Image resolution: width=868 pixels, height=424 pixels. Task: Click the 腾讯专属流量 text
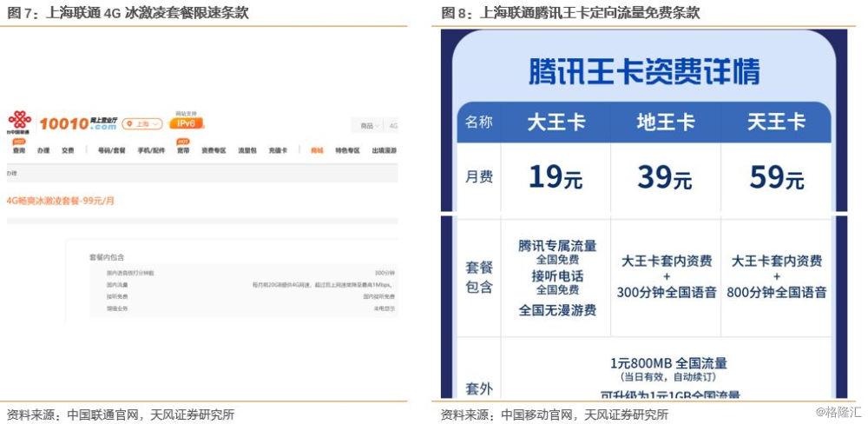tap(557, 246)
